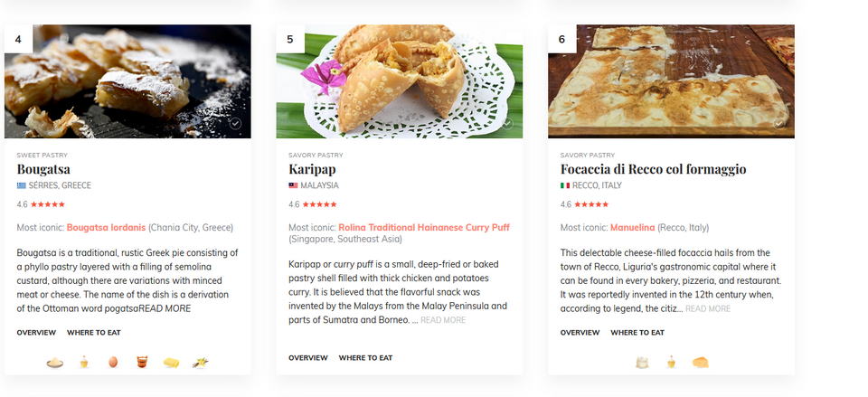The height and width of the screenshot is (397, 868).
Task: Click the flour sack icon under Focaccia
Action: (x=642, y=363)
